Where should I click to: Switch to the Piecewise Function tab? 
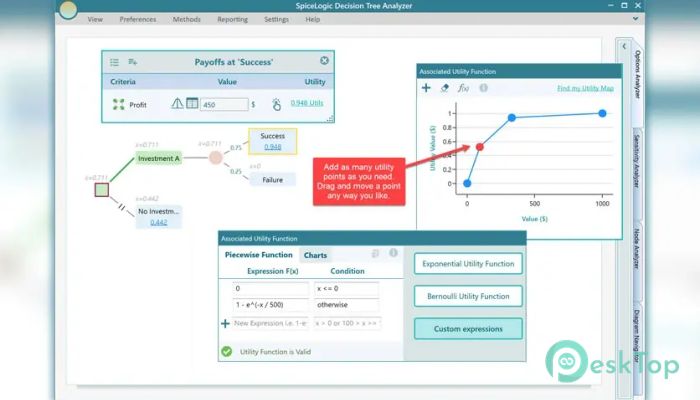(x=259, y=255)
